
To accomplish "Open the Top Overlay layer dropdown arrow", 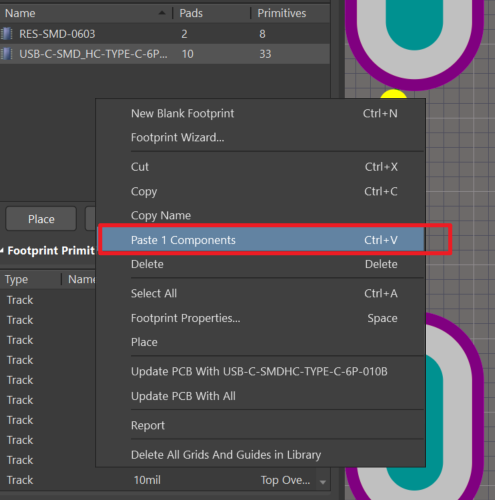I will click(x=322, y=482).
